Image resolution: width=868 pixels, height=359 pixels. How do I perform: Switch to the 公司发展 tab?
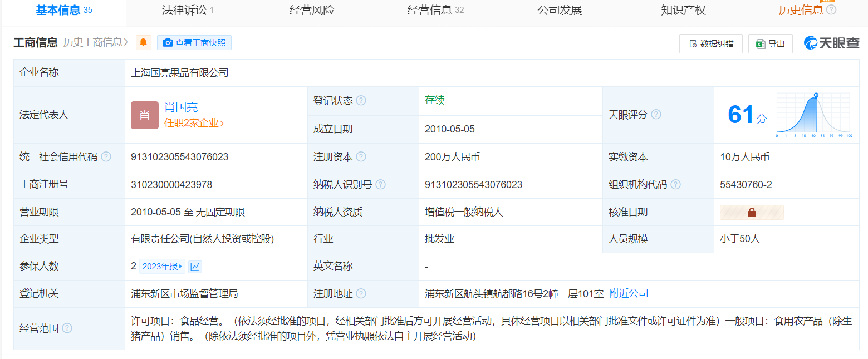coord(560,10)
